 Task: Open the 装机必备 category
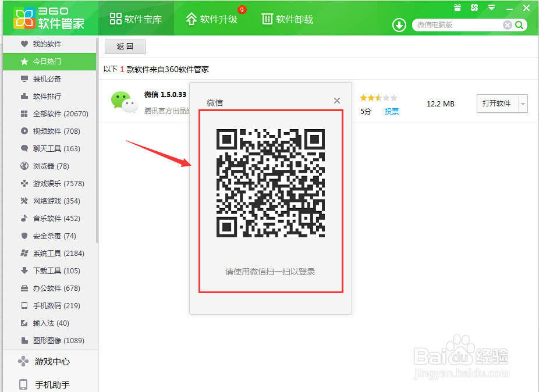point(49,79)
